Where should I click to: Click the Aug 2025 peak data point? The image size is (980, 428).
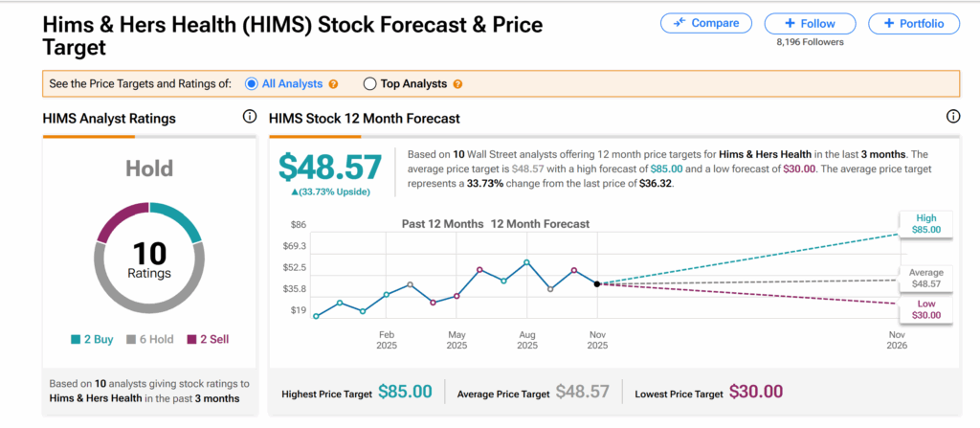526,262
